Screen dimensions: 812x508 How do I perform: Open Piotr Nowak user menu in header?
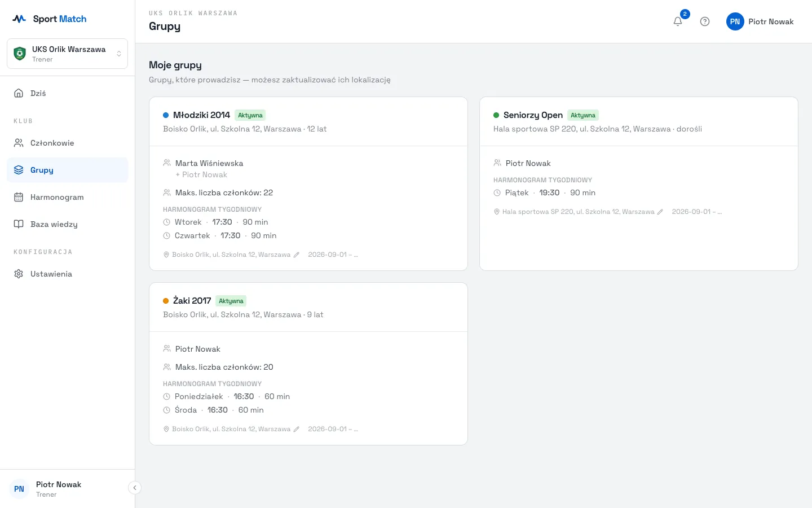point(760,21)
